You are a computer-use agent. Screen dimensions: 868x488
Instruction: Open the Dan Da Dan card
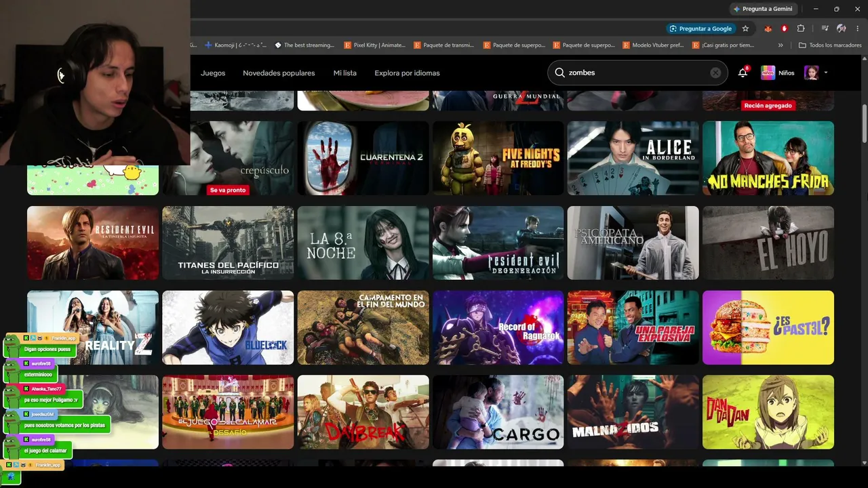[x=768, y=412]
